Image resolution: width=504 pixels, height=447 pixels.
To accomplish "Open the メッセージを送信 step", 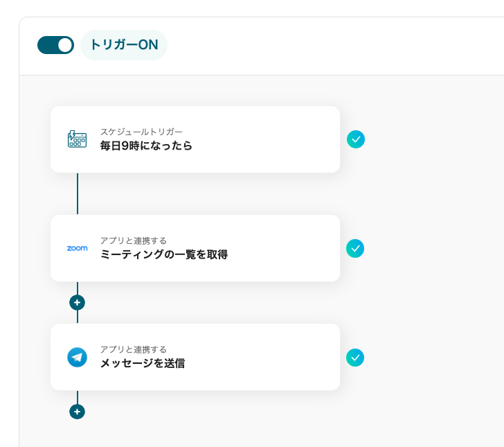I will click(142, 363).
